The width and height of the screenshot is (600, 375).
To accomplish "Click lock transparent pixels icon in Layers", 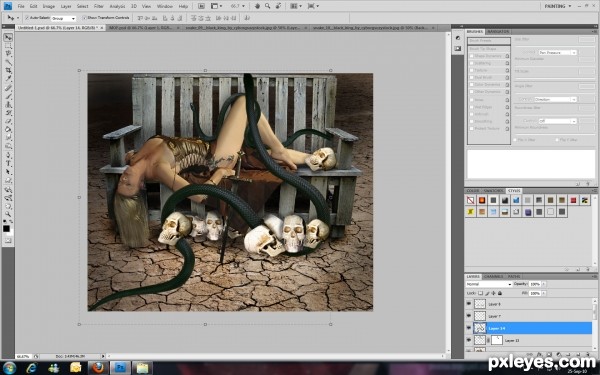I will (x=481, y=293).
